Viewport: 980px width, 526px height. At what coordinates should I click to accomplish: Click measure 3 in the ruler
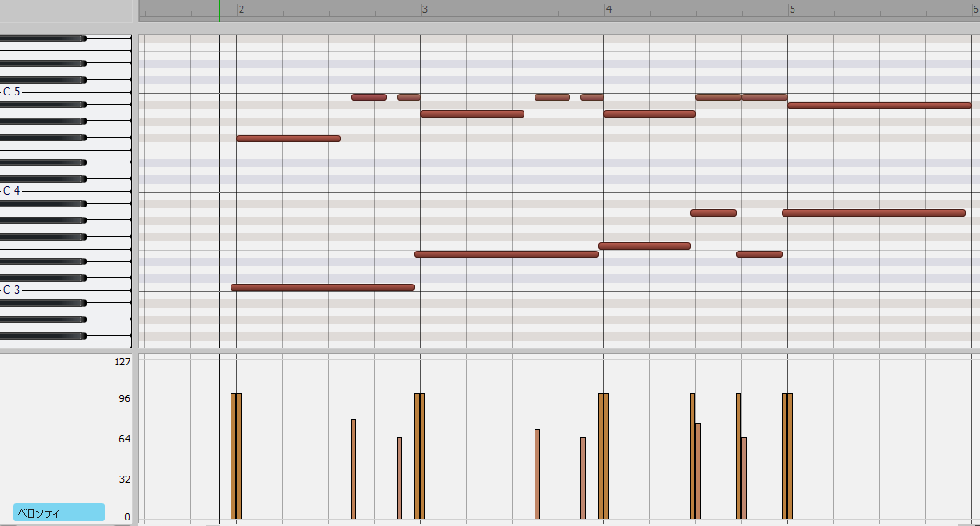click(x=425, y=9)
